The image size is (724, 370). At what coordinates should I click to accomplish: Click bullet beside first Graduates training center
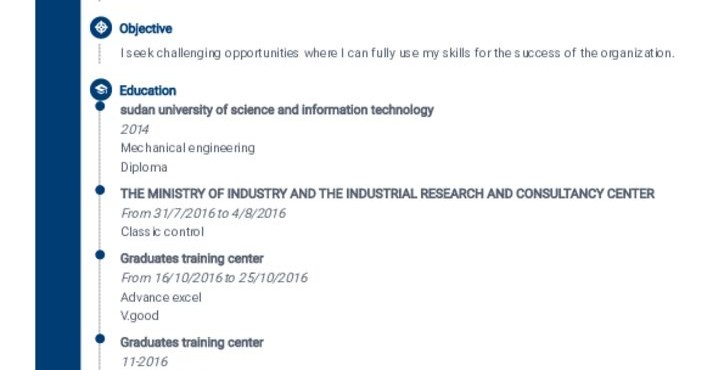(100, 255)
